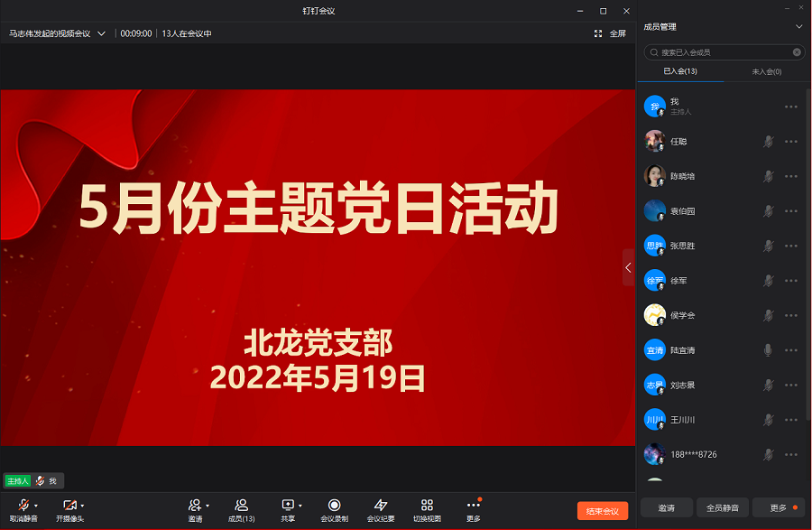Turn on camera with 开摄像头
This screenshot has height=530, width=812.
pos(69,506)
